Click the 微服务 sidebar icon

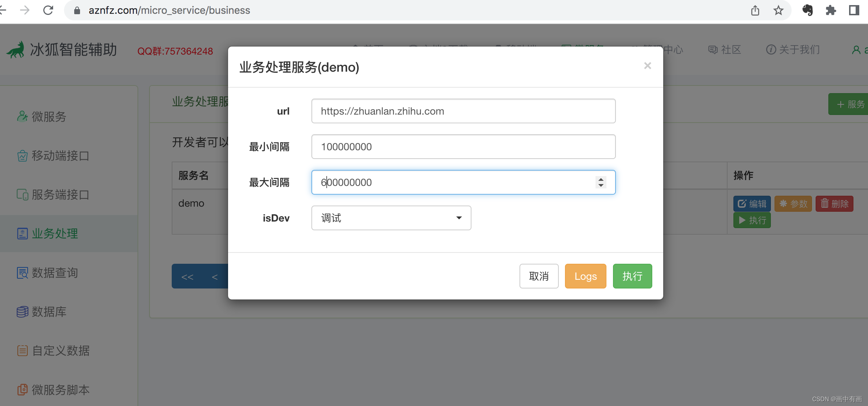[x=22, y=116]
